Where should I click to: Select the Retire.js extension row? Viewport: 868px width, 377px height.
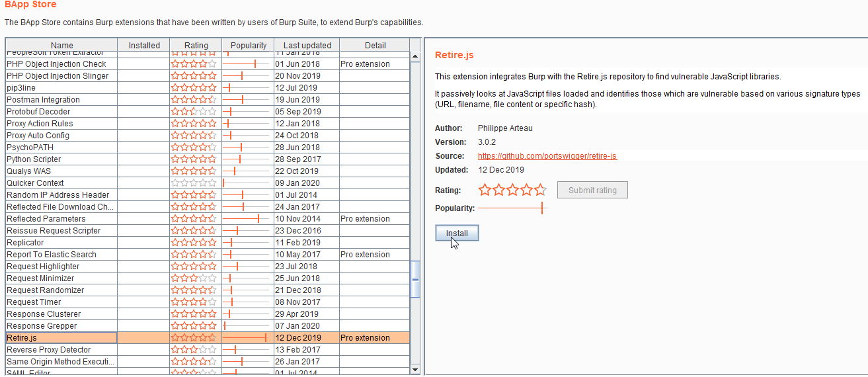208,338
